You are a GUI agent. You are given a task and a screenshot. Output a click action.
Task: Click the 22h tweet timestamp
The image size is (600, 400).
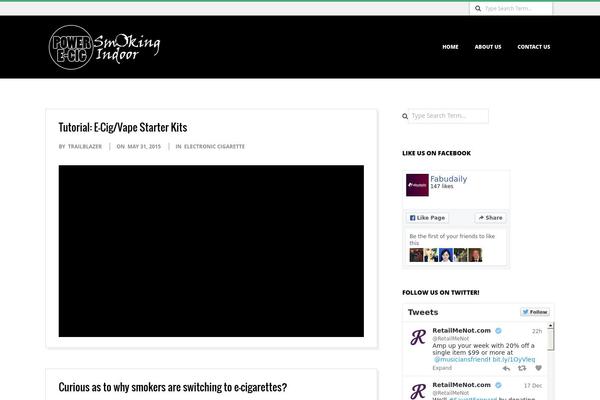(x=537, y=331)
